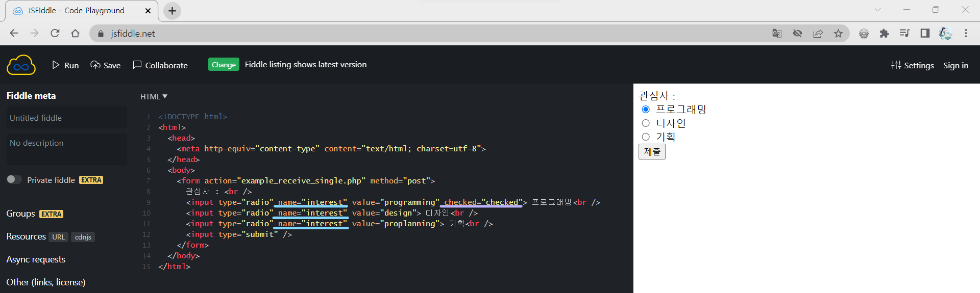Viewport: 980px width, 293px height.
Task: Select the 프로그래밍 radio button
Action: [646, 110]
